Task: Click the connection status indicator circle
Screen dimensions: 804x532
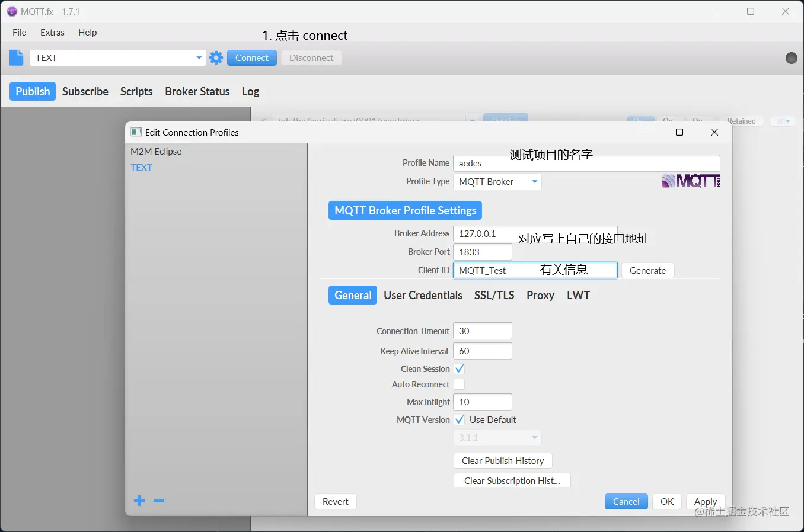Action: point(792,57)
